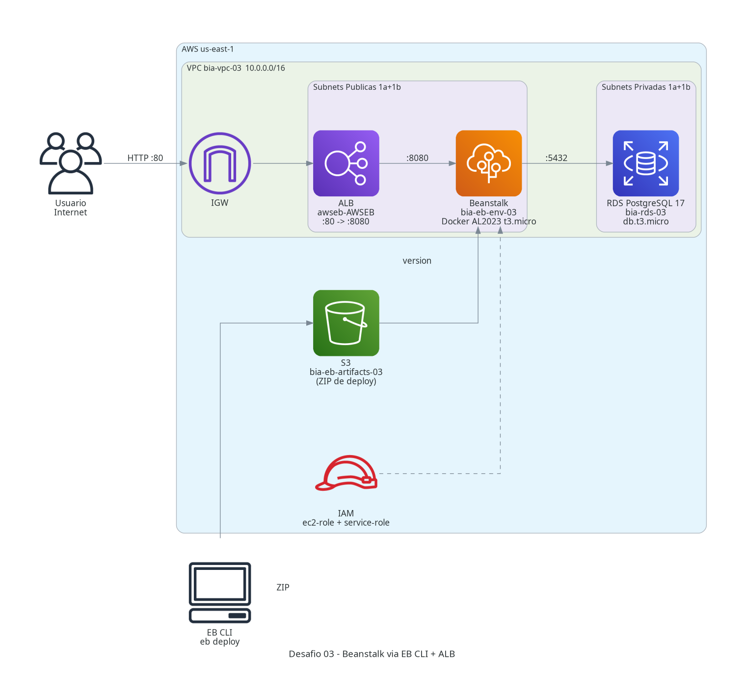Select the green S3 bucket icon

tap(346, 323)
